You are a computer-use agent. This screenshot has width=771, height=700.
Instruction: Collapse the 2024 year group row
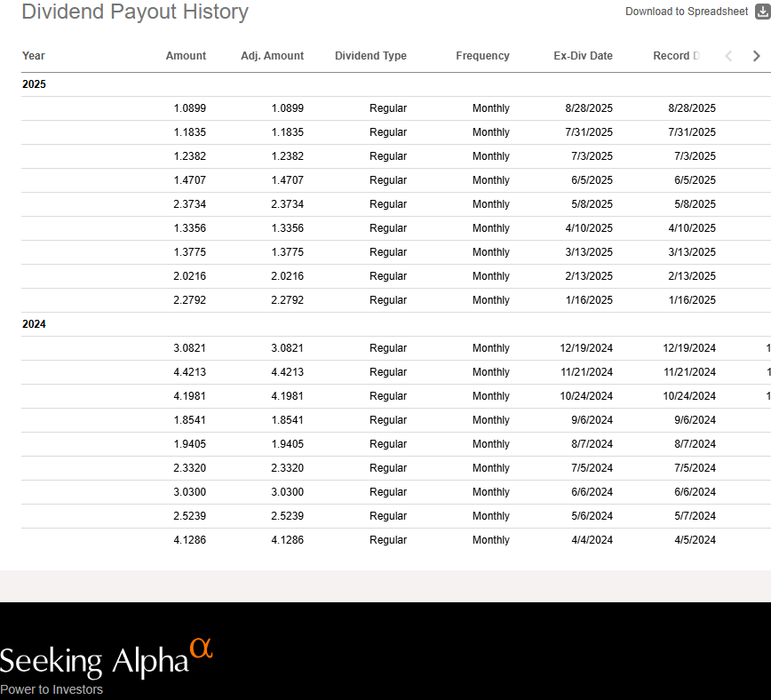[x=34, y=323]
